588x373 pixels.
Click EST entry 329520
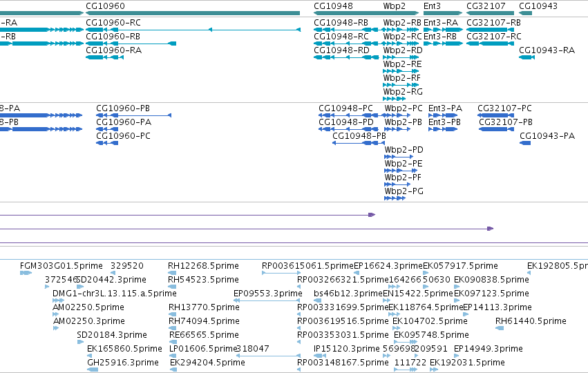click(127, 266)
